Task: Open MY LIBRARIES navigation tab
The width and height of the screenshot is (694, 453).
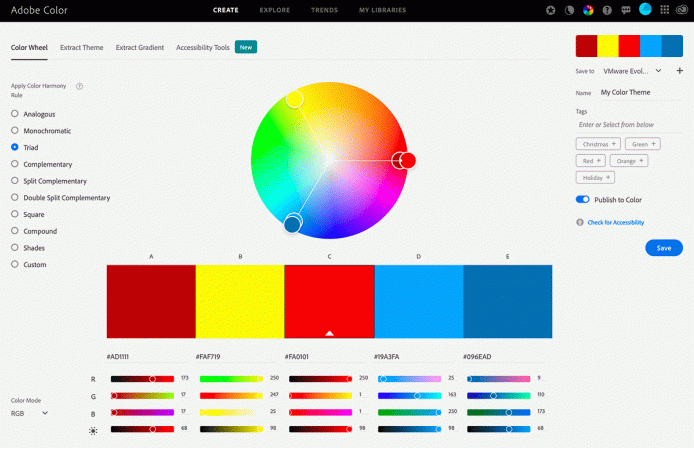Action: point(382,10)
